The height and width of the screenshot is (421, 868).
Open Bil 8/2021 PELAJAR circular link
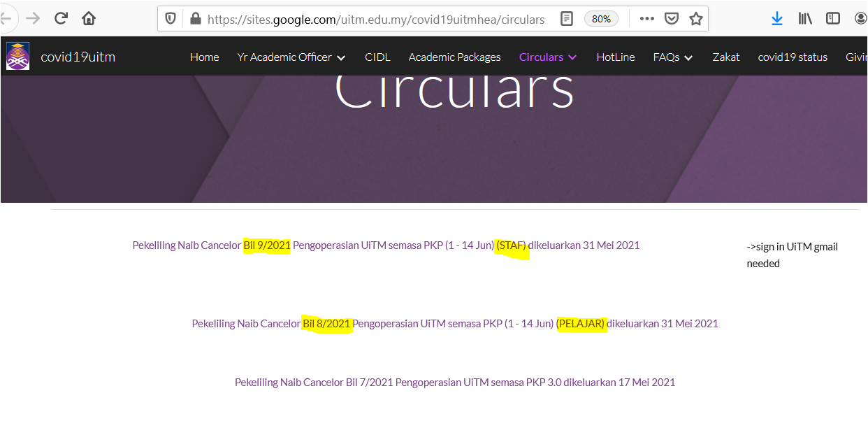(x=455, y=324)
